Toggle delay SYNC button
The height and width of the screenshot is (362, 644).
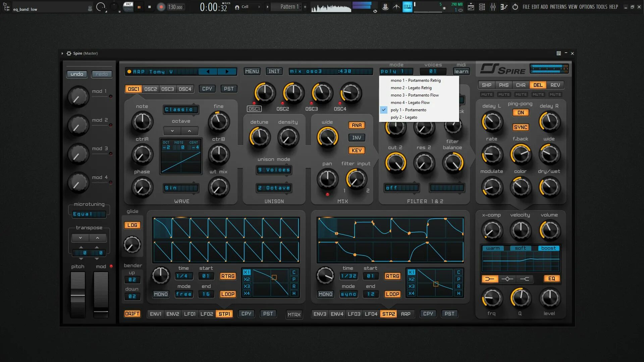[521, 127]
